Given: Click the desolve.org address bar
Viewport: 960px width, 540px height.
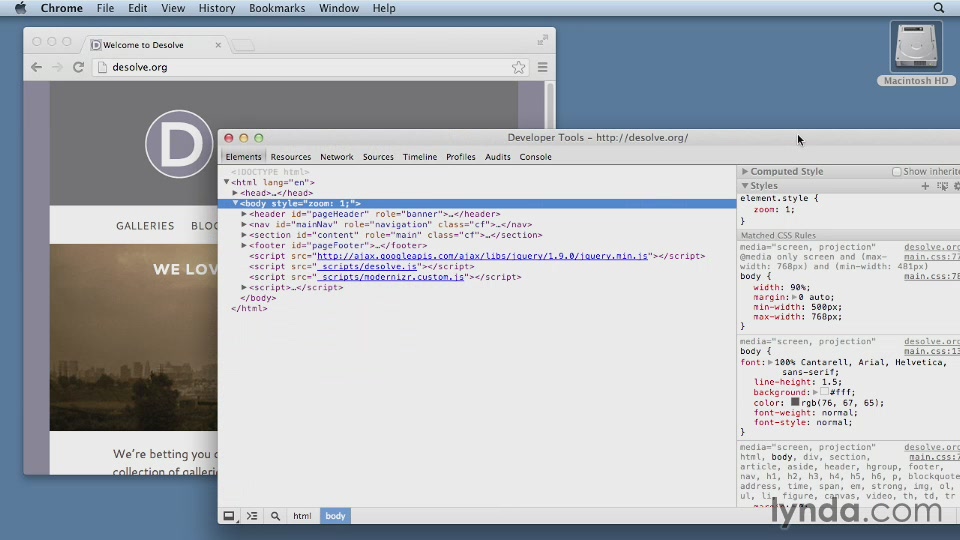Looking at the screenshot, I should tap(309, 67).
